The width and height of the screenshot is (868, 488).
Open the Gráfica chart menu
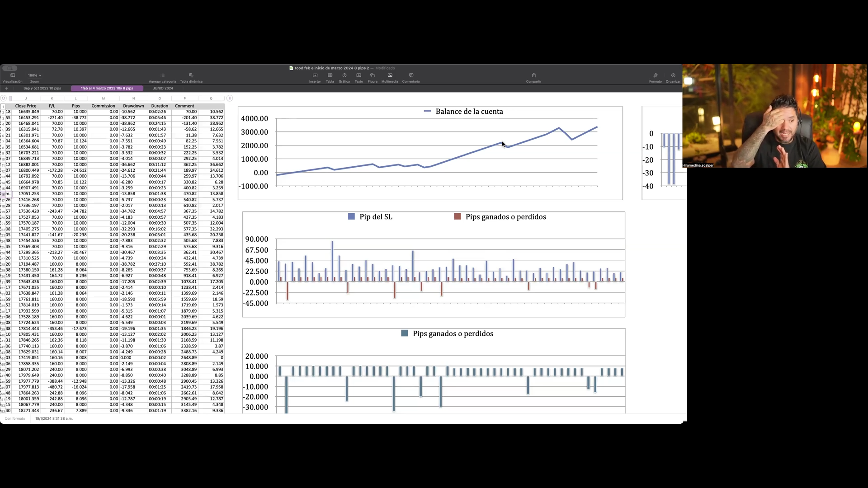344,75
